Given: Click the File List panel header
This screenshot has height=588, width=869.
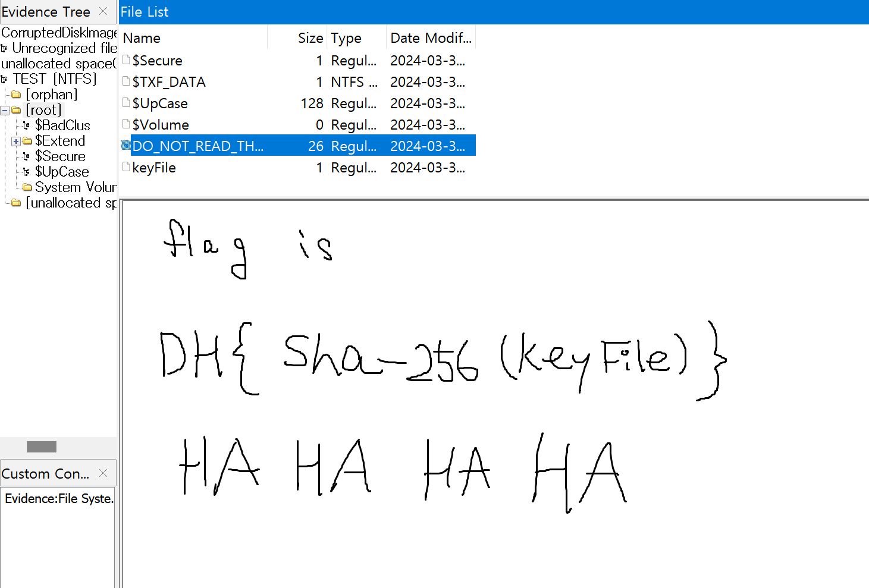Looking at the screenshot, I should [x=145, y=12].
